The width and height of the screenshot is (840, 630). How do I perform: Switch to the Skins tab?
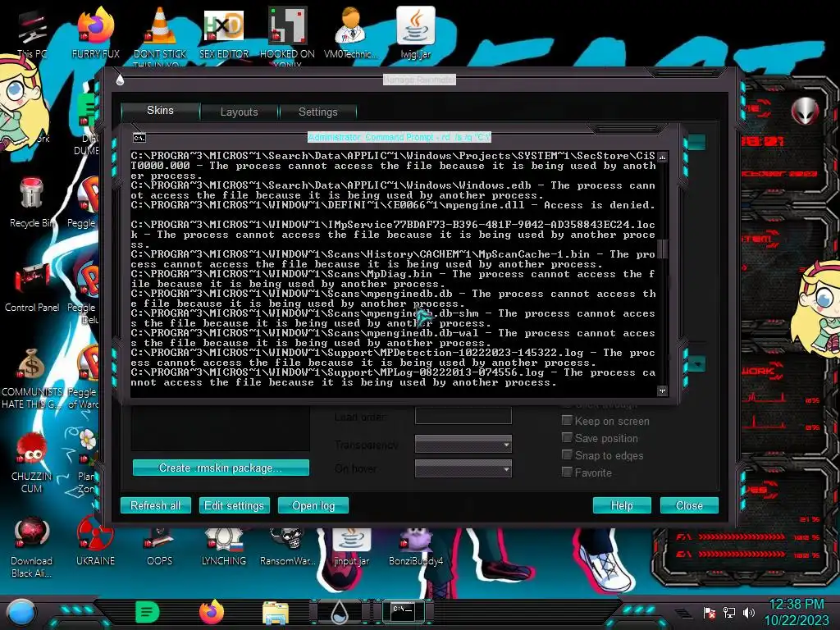click(160, 111)
